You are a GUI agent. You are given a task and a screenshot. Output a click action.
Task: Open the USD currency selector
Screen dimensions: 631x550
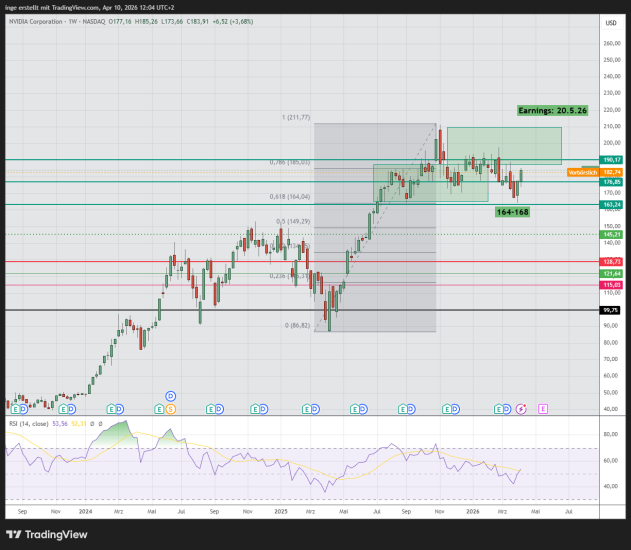608,23
